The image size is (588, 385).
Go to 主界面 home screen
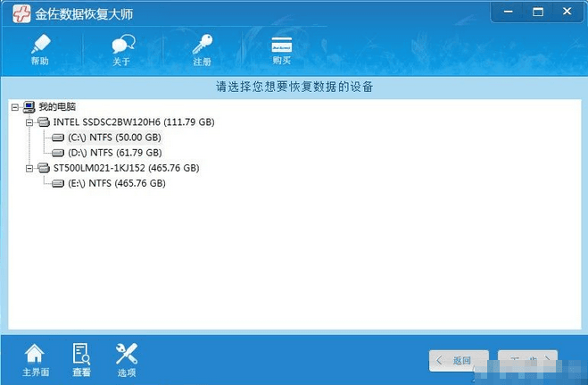pyautogui.click(x=36, y=360)
